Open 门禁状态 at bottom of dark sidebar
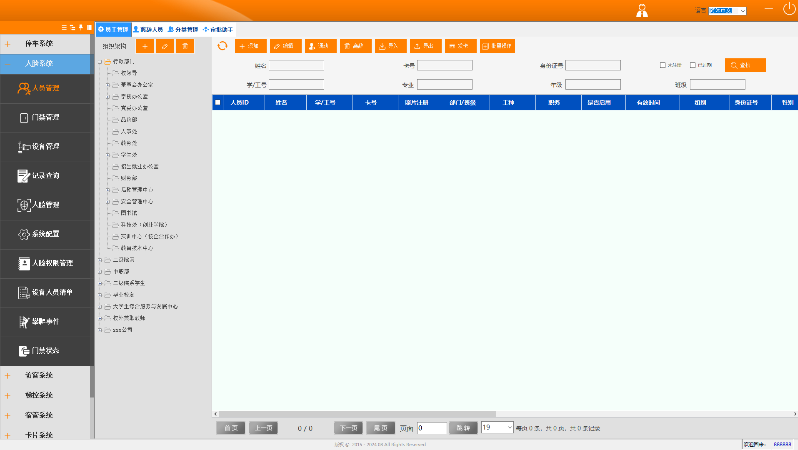The height and width of the screenshot is (450, 798). point(46,351)
